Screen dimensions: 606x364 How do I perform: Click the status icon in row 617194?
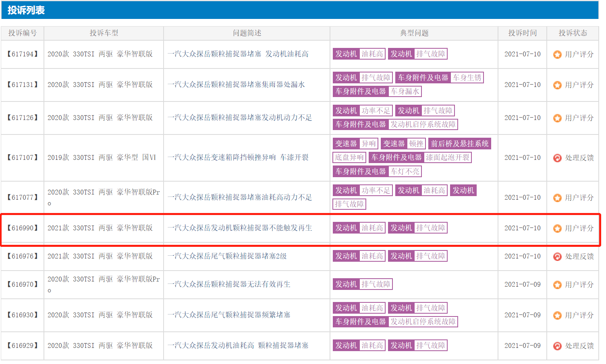point(557,54)
